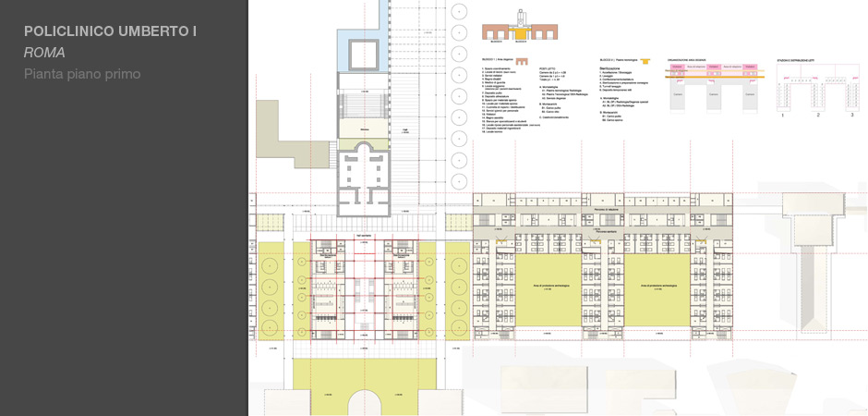The height and width of the screenshot is (416, 868).
Task: Click the brown-and-yellow block key diagram
Action: 519,26
